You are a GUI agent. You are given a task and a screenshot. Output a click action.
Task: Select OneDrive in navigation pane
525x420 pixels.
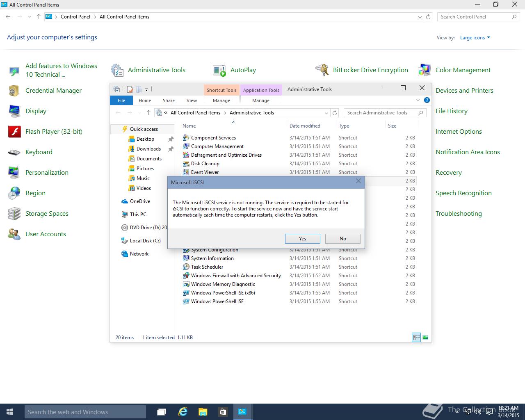tap(140, 201)
